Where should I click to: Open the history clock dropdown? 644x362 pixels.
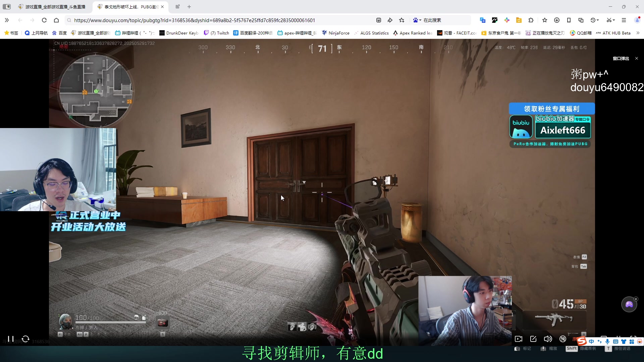tap(595, 20)
